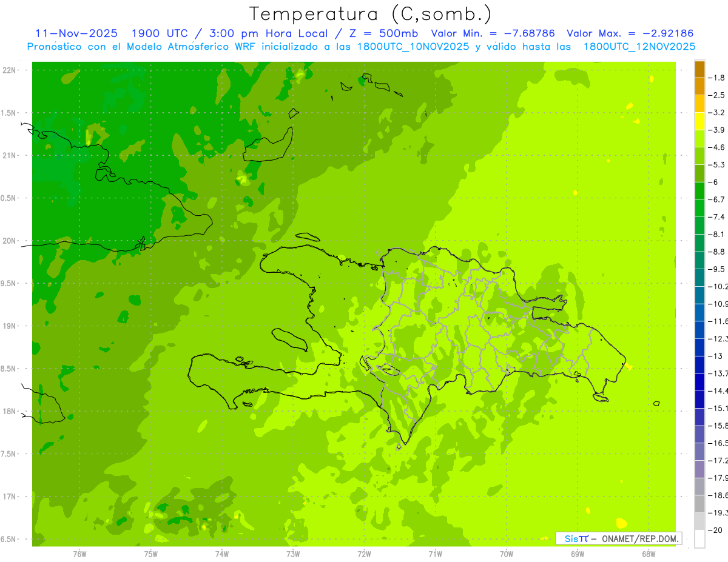Select the date text '11-Nov-2025'
Image resolution: width=728 pixels, height=562 pixels.
coord(76,33)
